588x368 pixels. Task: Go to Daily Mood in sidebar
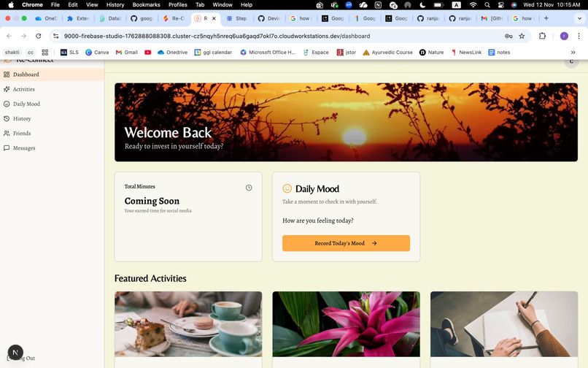52,104
